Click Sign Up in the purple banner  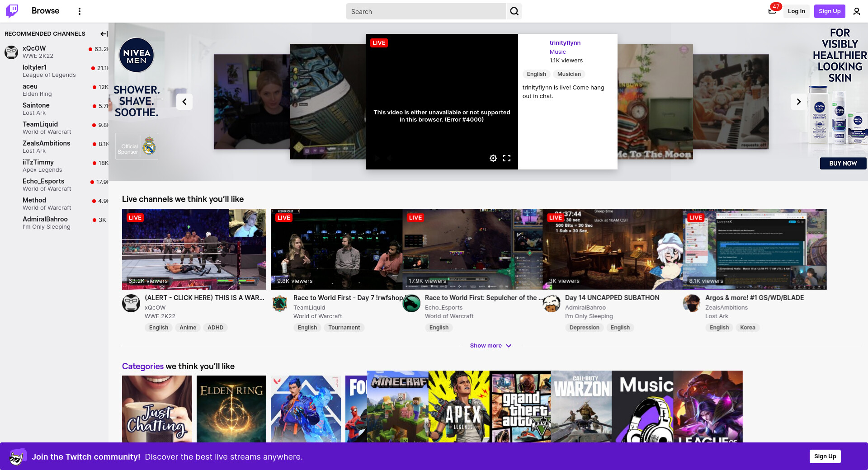tap(825, 456)
